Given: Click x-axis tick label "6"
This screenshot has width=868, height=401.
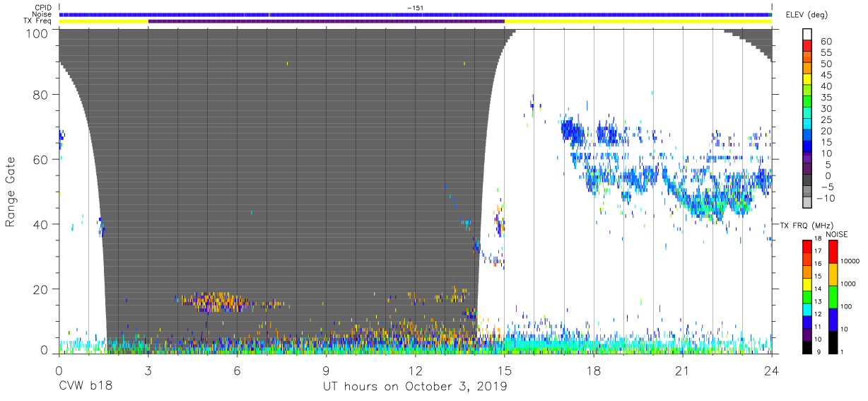Looking at the screenshot, I should (x=237, y=370).
